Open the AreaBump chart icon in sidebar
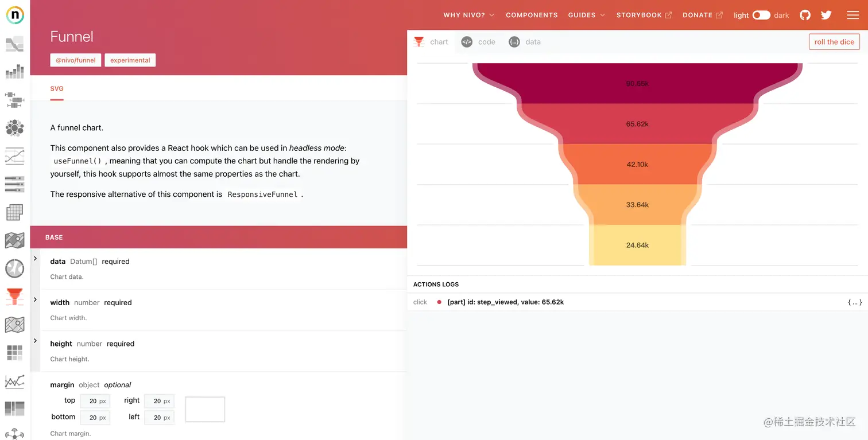Viewport: 868px width, 440px height. pos(15,44)
